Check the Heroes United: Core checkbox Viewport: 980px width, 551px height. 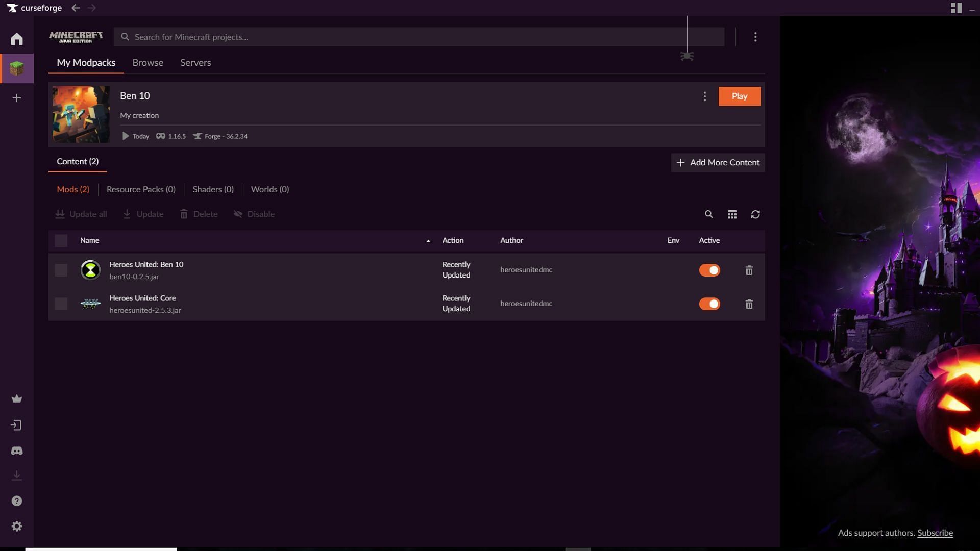(61, 304)
